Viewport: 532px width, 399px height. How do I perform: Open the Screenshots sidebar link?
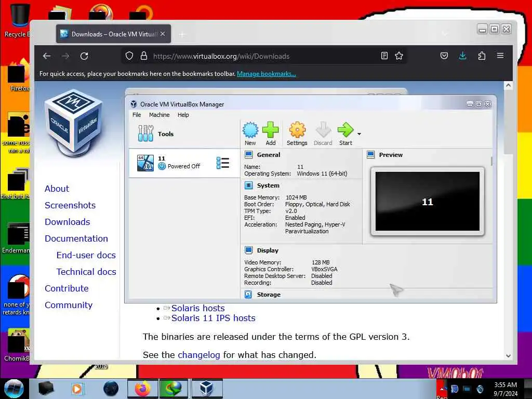[x=70, y=205]
